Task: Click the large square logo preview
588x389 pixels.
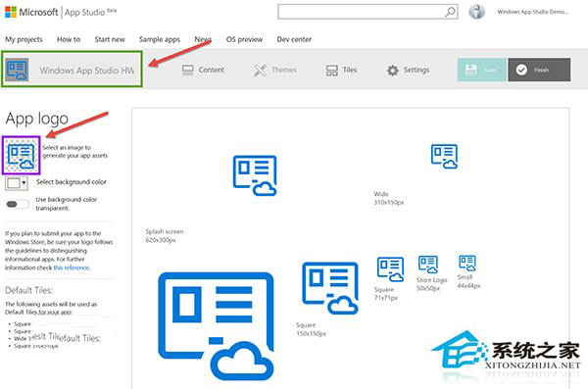Action: tap(216, 326)
